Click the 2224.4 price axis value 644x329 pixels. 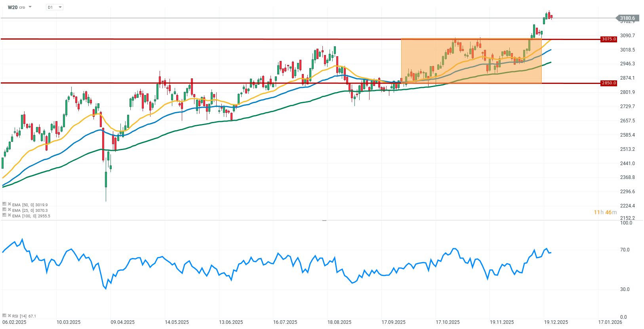click(627, 206)
